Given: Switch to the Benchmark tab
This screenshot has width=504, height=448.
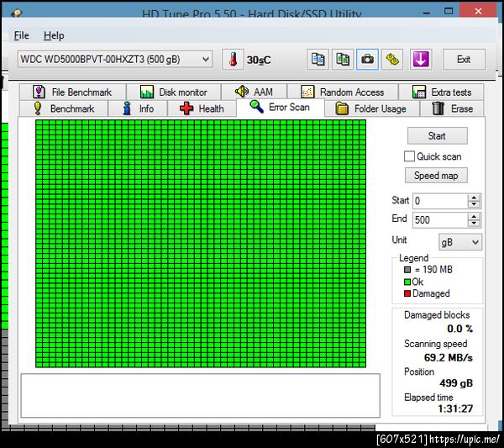Looking at the screenshot, I should (x=64, y=108).
